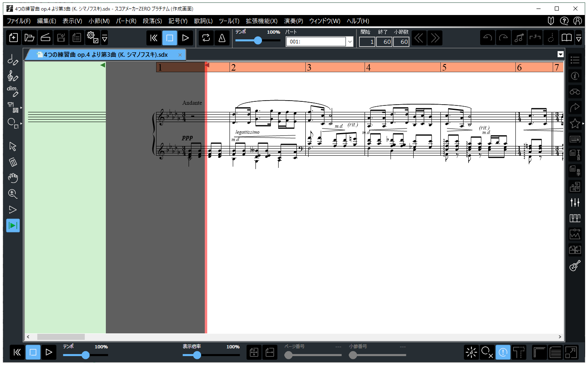Open the book manual icon
Viewport: 588px width, 365px height.
coord(567,38)
